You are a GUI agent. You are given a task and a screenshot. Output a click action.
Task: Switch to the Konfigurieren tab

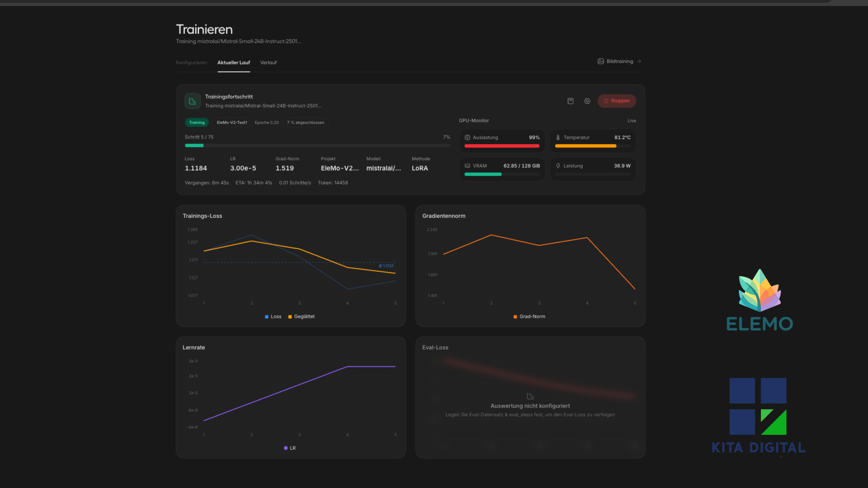pos(191,63)
